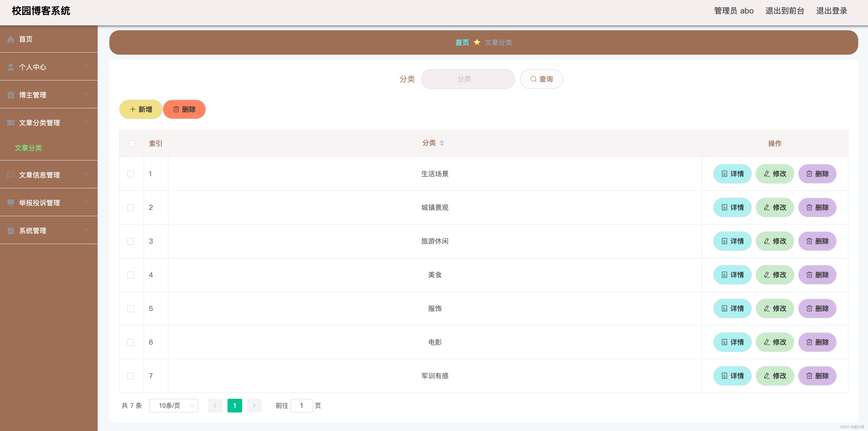Click the sort arrows beside 分类 header
Screen dimensions: 868x431
[x=442, y=143]
